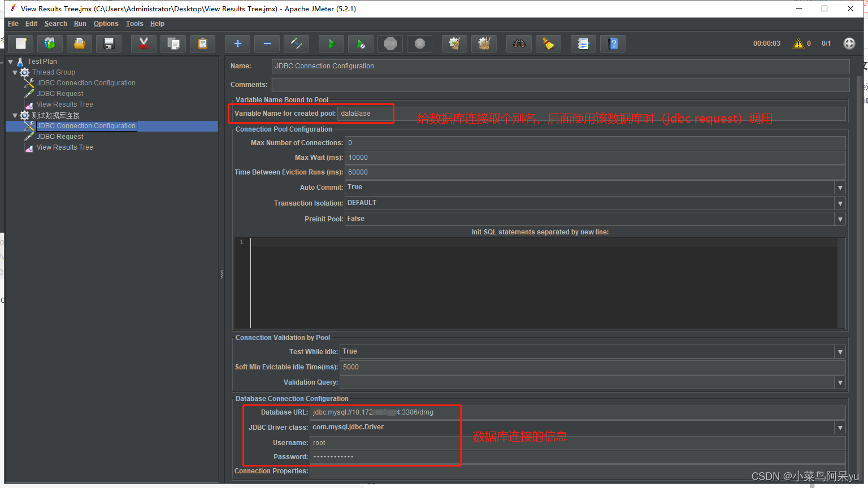Open the Templates toolbar icon
Image resolution: width=868 pixels, height=488 pixels.
50,43
